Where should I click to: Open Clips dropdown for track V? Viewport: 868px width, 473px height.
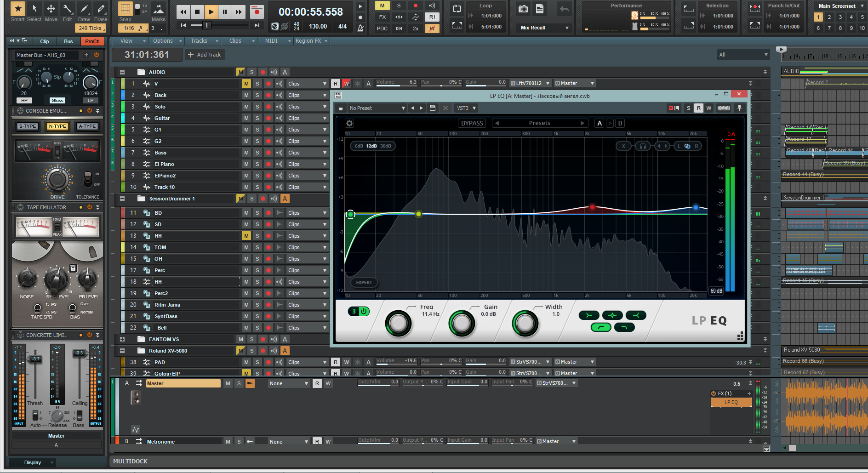click(307, 84)
